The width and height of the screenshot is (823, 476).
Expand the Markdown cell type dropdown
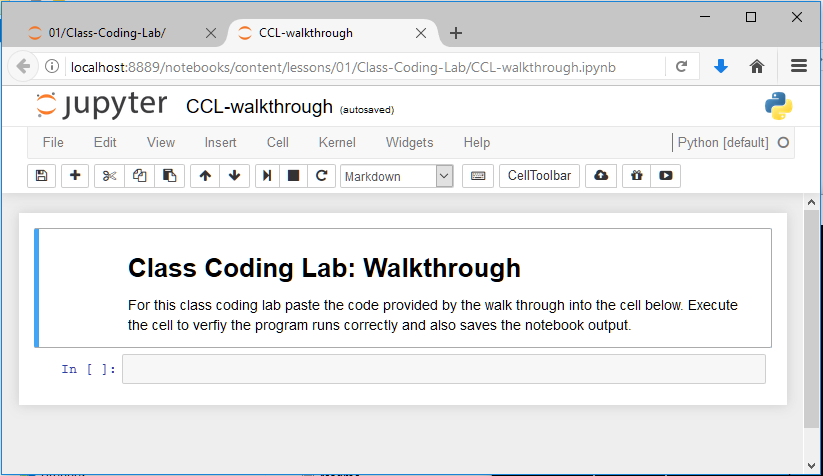pyautogui.click(x=396, y=176)
